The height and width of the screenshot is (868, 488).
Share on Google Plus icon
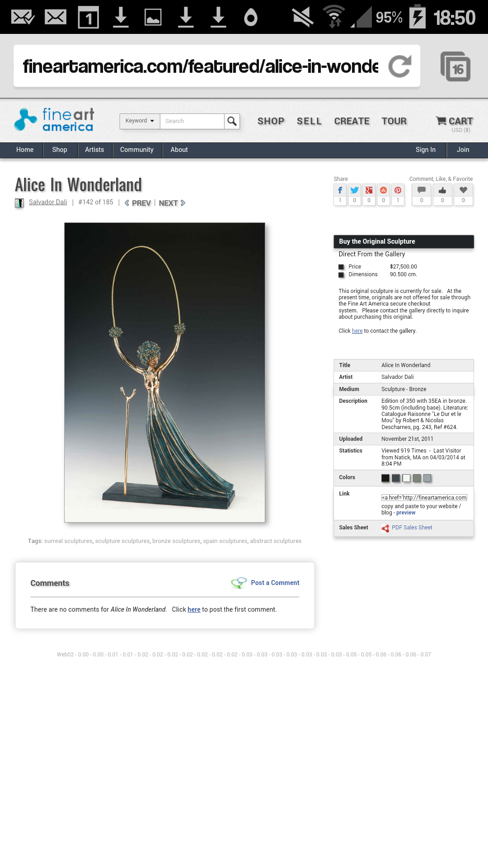point(369,190)
